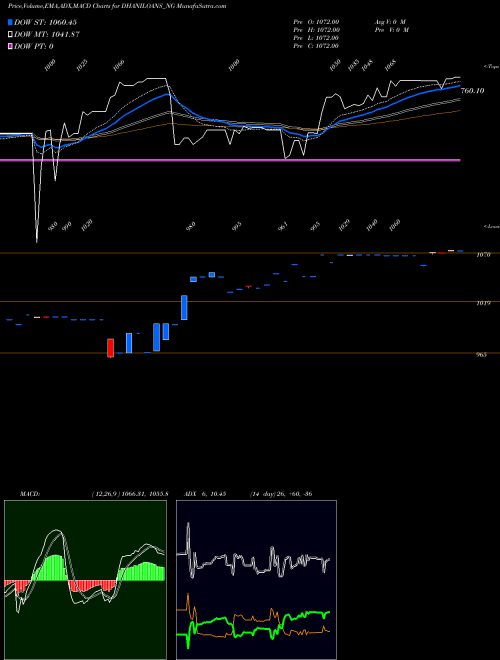Image resolution: width=500 pixels, height=660 pixels.
Task: Select the DOW ST: 1060.45 label
Action: [45, 22]
